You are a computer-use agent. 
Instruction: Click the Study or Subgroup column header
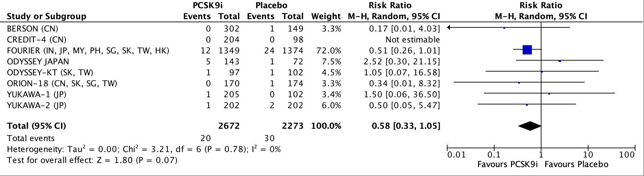coord(47,16)
